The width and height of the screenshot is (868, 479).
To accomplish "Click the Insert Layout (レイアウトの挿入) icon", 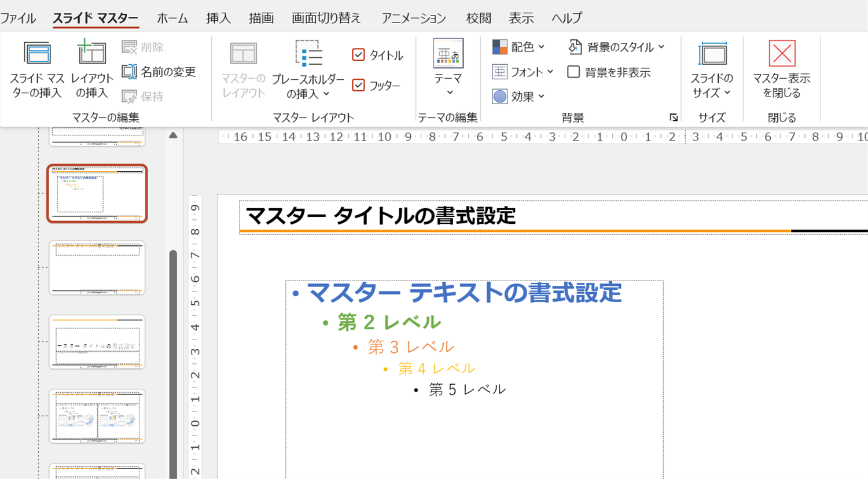I will (91, 55).
